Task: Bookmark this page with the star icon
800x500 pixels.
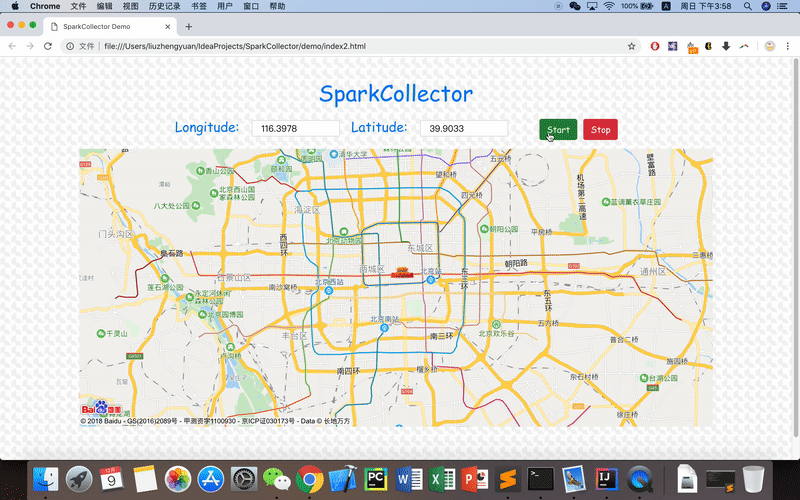Action: [x=631, y=46]
